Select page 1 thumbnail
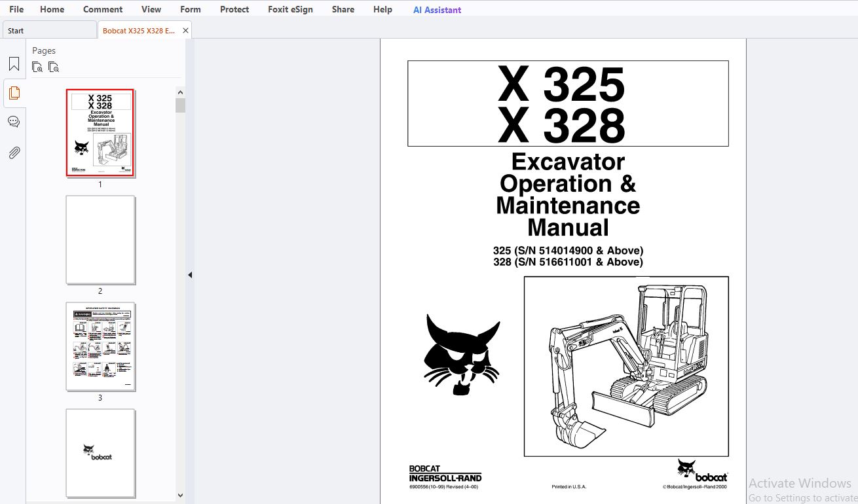Screen dimensions: 858x504 pyautogui.click(x=100, y=133)
